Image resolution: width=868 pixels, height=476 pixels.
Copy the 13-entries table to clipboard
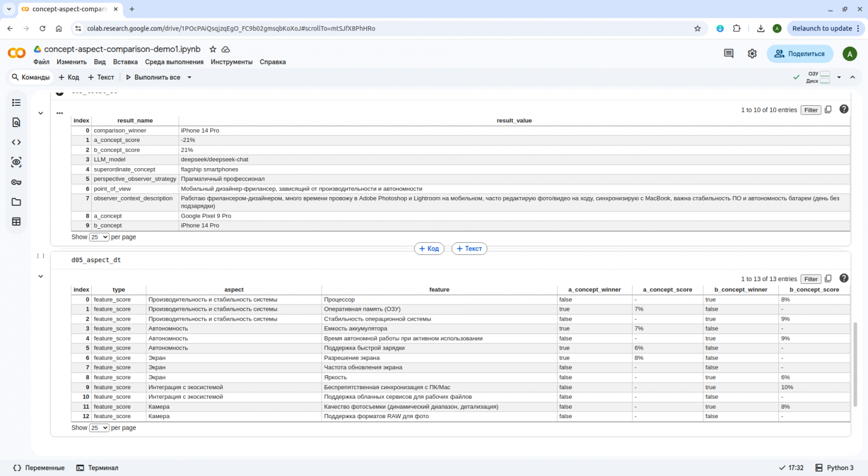point(828,278)
